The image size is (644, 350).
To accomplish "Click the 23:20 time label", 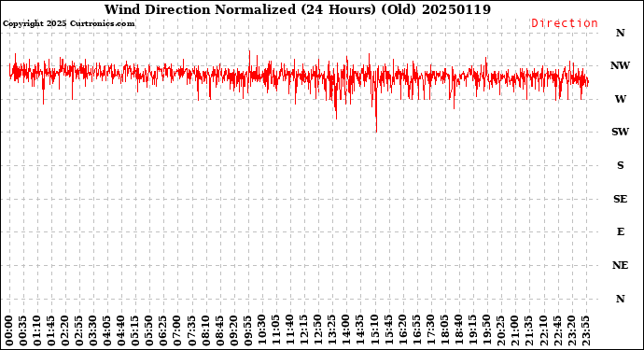I will [x=571, y=330].
